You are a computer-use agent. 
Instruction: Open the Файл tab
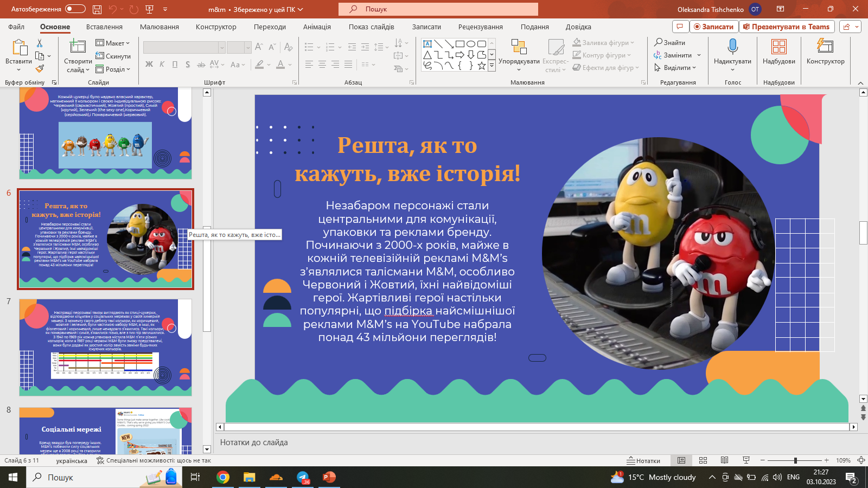[16, 27]
